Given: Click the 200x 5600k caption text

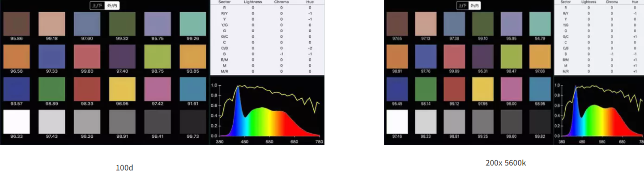Looking at the screenshot, I should (506, 163).
